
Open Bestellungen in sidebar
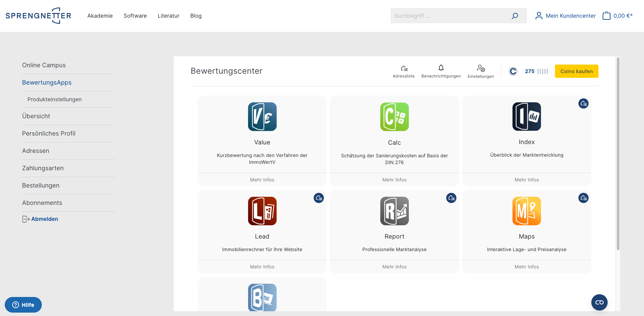point(68,186)
